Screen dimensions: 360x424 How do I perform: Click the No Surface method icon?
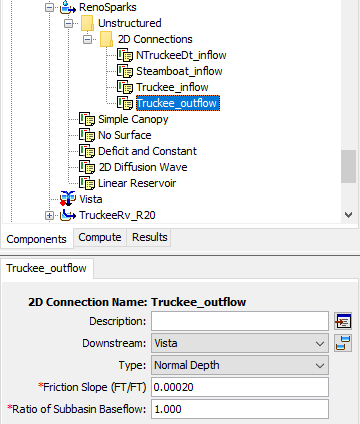[87, 135]
